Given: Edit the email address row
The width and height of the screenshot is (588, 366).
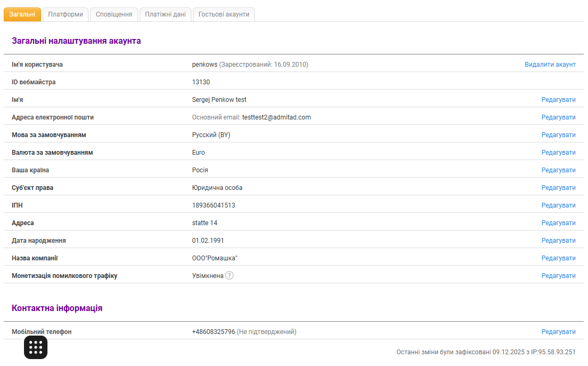Looking at the screenshot, I should 558,117.
